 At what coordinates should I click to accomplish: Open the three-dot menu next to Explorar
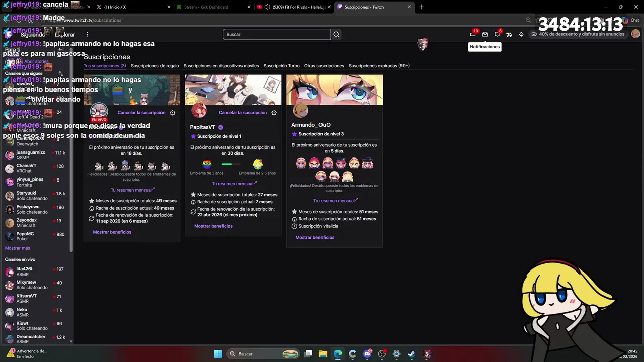[87, 34]
